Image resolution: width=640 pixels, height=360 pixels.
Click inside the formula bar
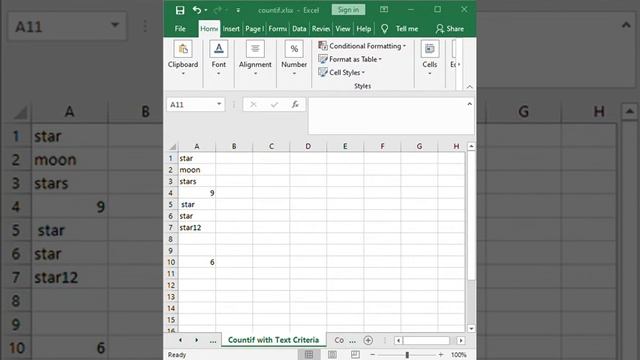pyautogui.click(x=387, y=116)
